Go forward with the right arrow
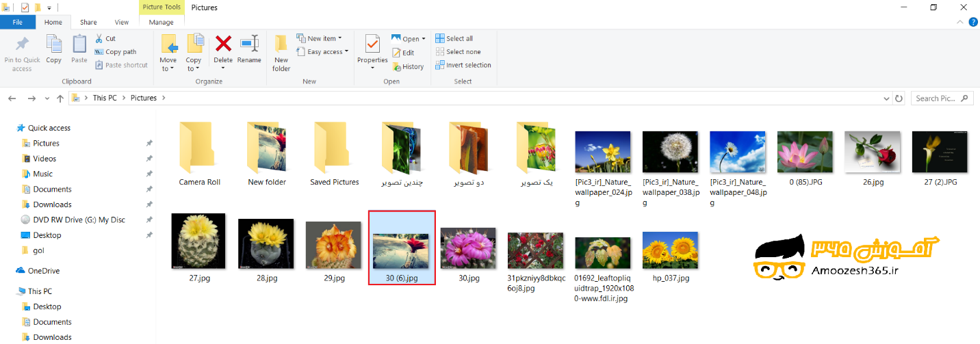Screen dimensions: 980x344 pos(32,98)
